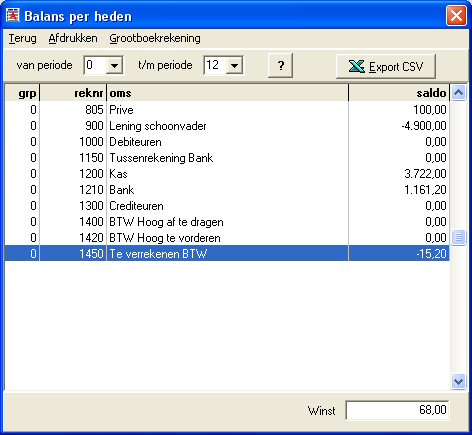Click the Excel icon on Export CSV

click(357, 66)
